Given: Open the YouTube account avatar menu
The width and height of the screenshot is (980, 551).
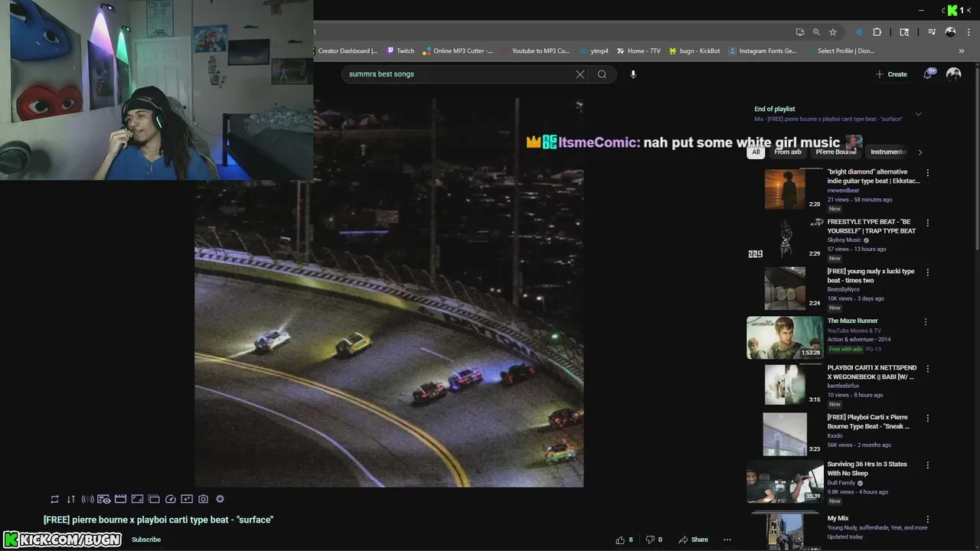Looking at the screenshot, I should coord(953,74).
